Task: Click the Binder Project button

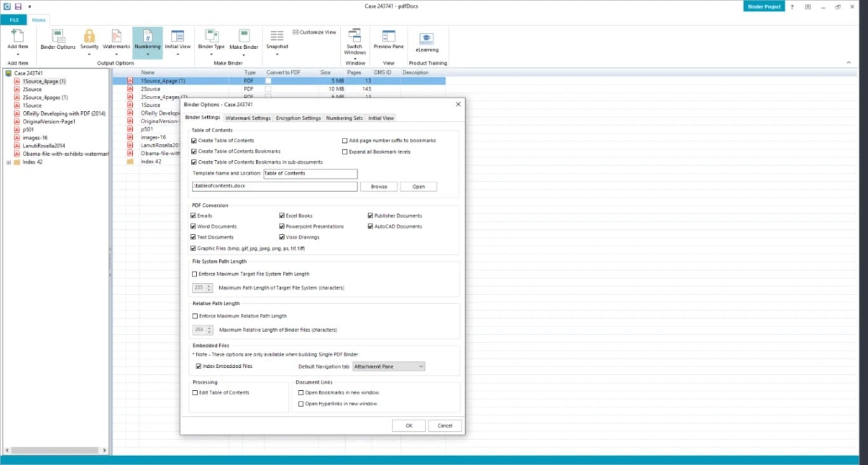Action: (764, 6)
